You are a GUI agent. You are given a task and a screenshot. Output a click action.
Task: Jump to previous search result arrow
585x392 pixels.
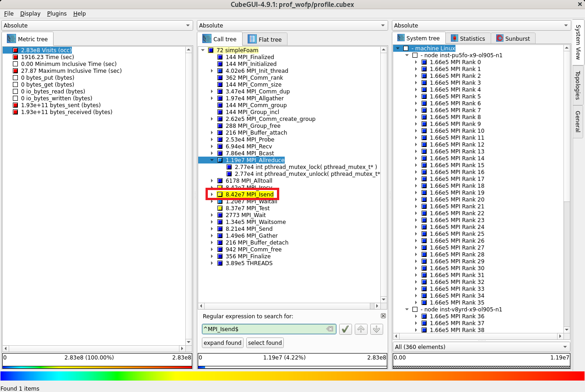click(x=361, y=329)
